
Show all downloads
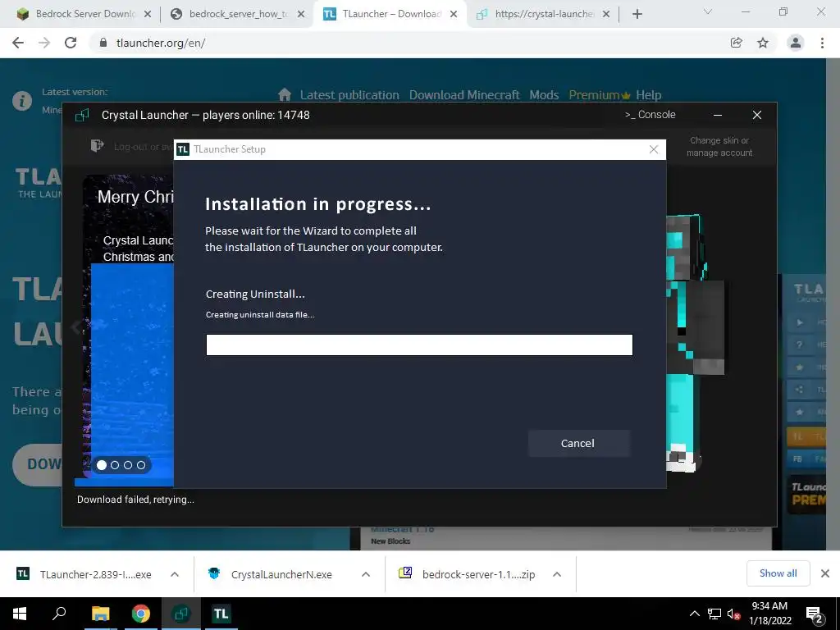click(x=778, y=573)
